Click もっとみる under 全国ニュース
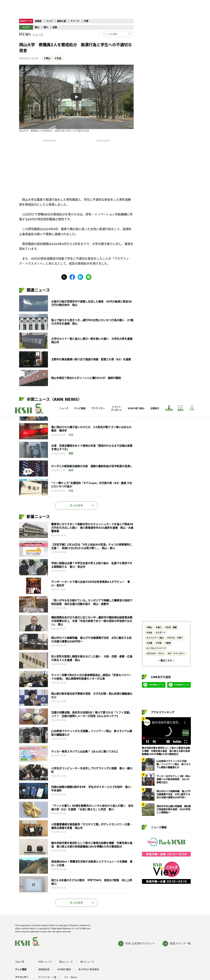 [x=76, y=505]
